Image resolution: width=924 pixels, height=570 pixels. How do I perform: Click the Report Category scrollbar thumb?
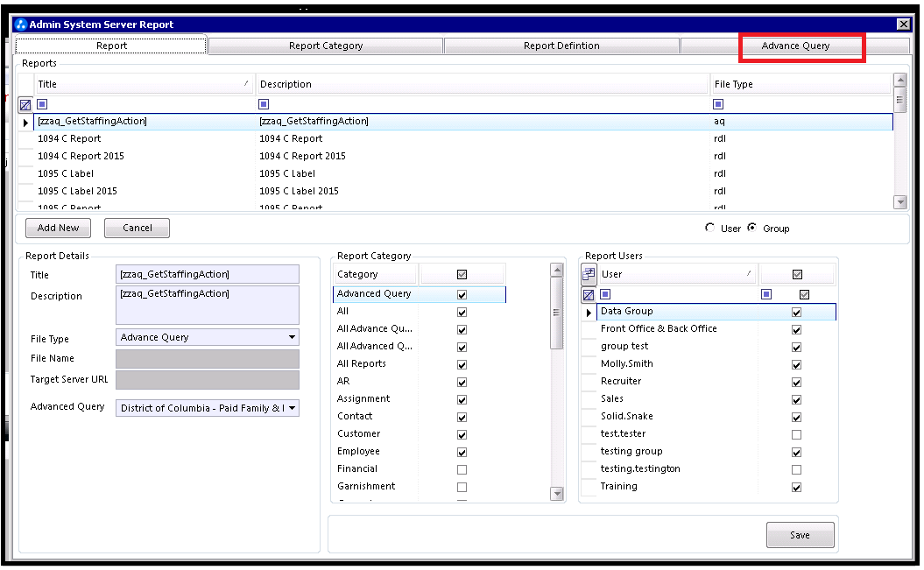556,313
